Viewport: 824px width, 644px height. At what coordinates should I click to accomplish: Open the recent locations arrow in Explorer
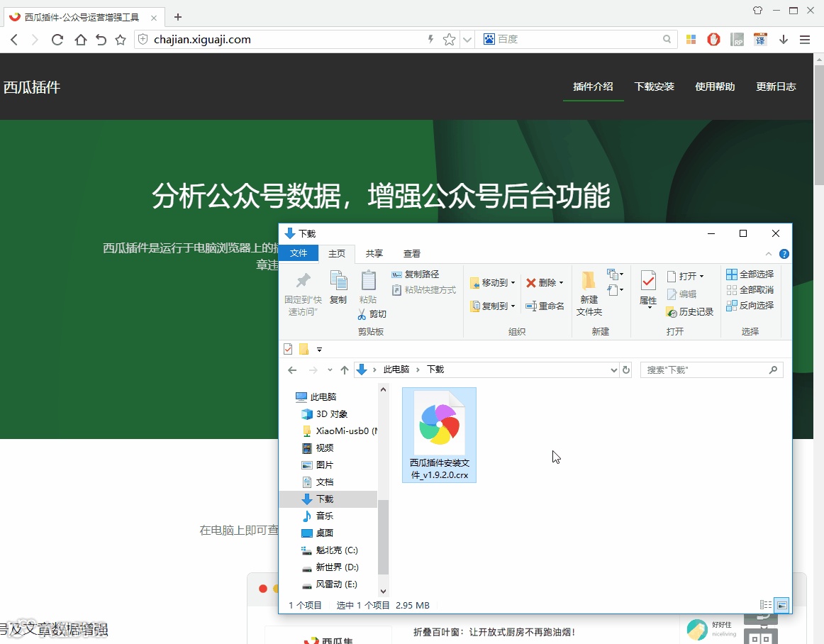pyautogui.click(x=330, y=370)
